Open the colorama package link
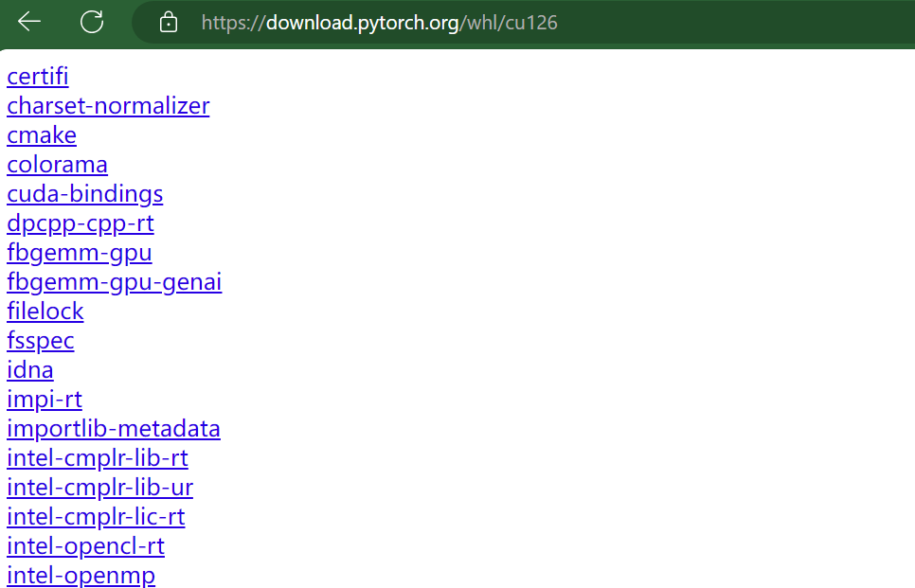Screen dimensions: 915x588 click(x=57, y=165)
